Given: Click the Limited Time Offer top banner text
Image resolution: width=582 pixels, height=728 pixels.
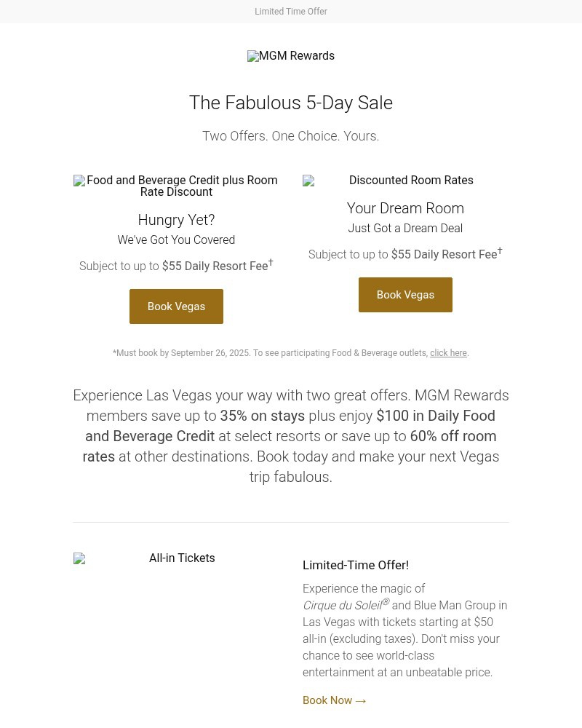Looking at the screenshot, I should pyautogui.click(x=290, y=12).
